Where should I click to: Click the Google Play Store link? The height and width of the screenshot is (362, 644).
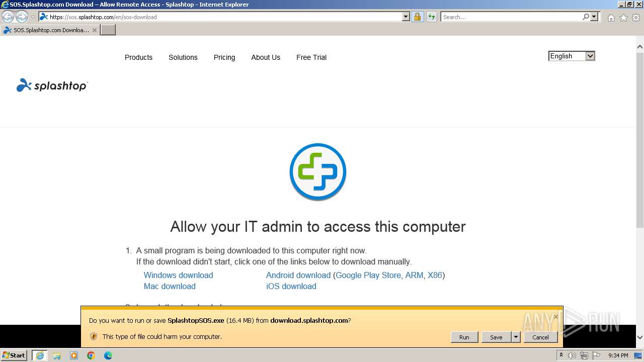pos(368,275)
